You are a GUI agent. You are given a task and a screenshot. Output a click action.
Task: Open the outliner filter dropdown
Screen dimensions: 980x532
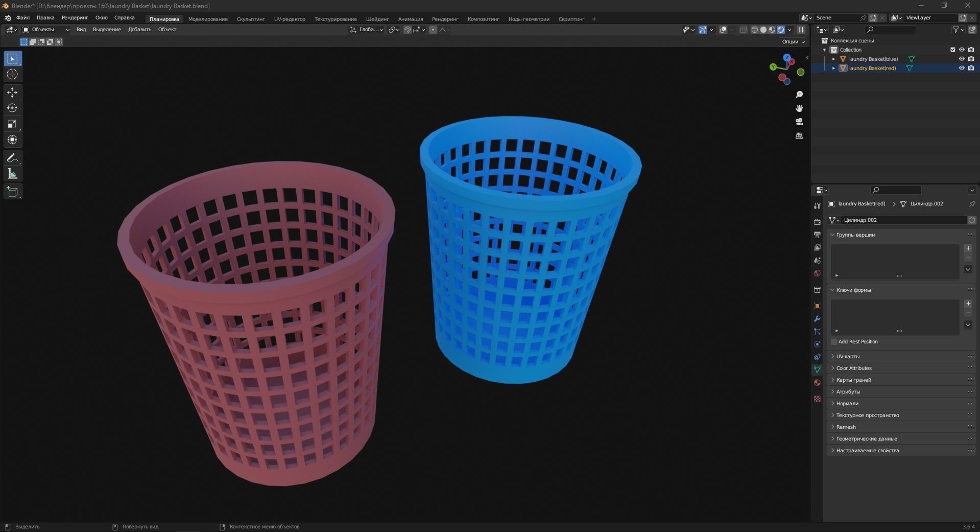(x=959, y=30)
